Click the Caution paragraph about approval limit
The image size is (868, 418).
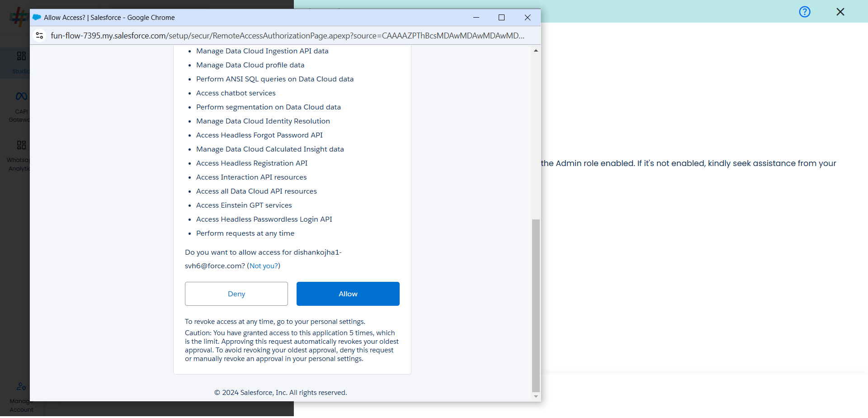coord(292,346)
